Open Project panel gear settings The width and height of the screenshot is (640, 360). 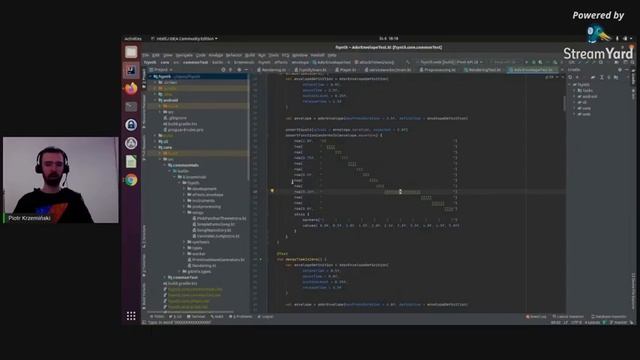click(239, 70)
